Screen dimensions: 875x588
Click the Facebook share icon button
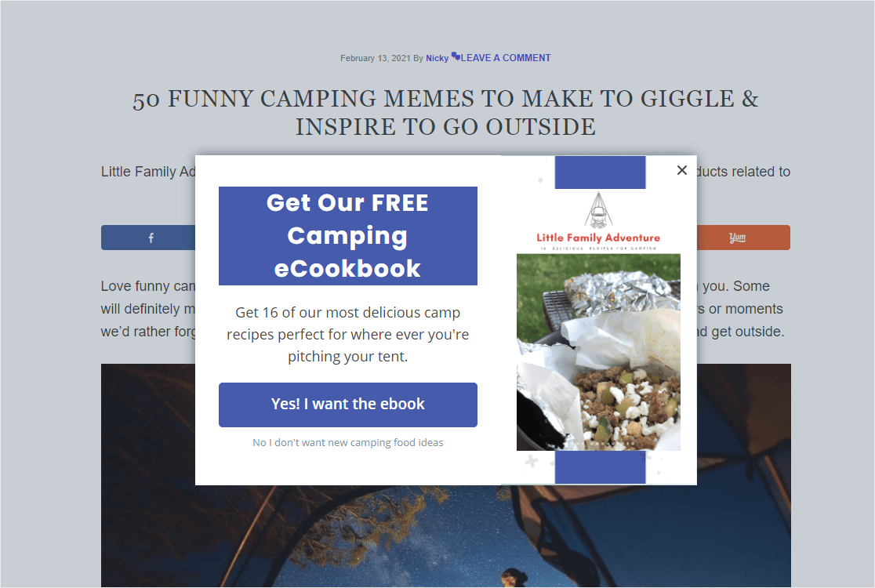tap(148, 238)
